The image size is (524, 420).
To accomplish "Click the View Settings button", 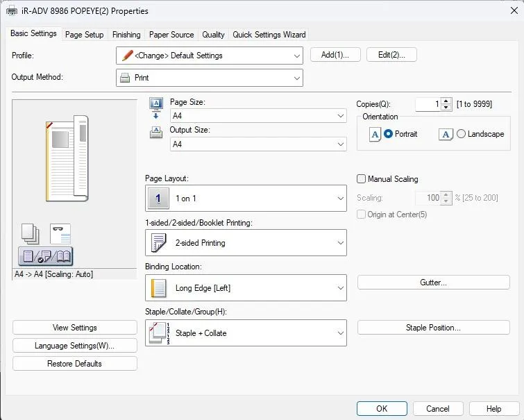I will (75, 328).
